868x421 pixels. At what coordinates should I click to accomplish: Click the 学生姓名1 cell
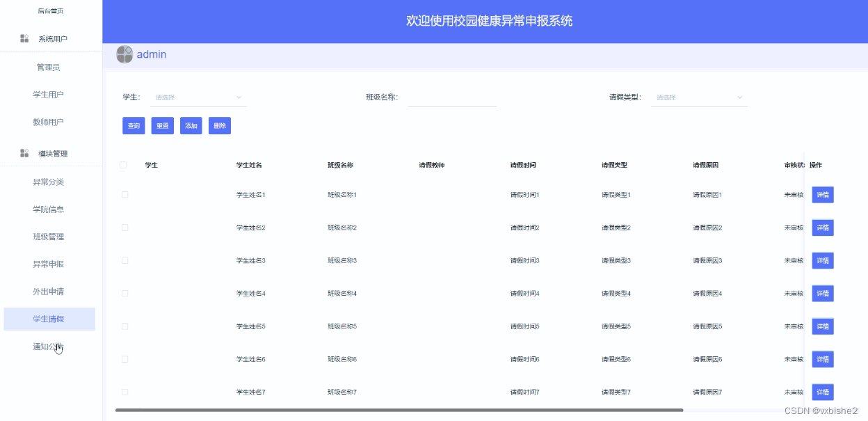(251, 195)
